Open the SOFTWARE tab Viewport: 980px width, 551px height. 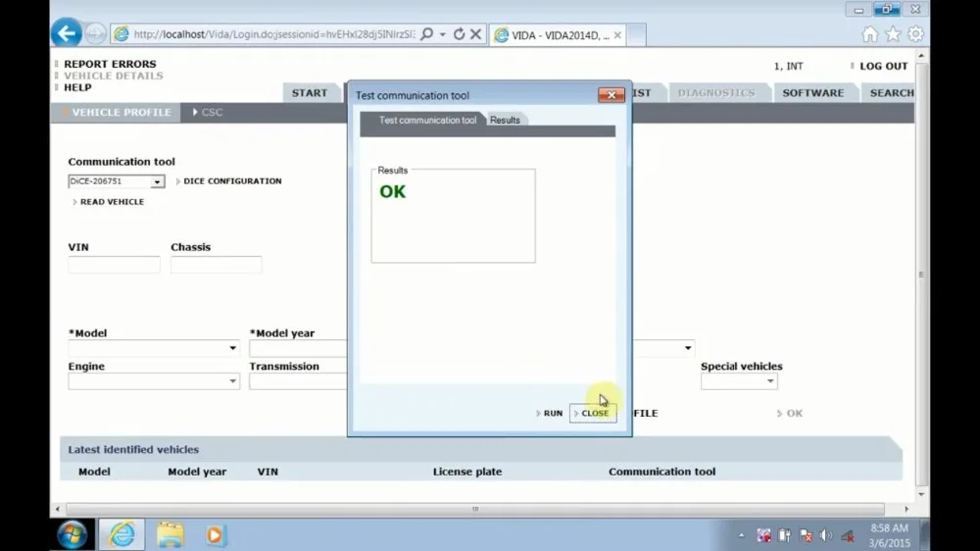coord(813,92)
